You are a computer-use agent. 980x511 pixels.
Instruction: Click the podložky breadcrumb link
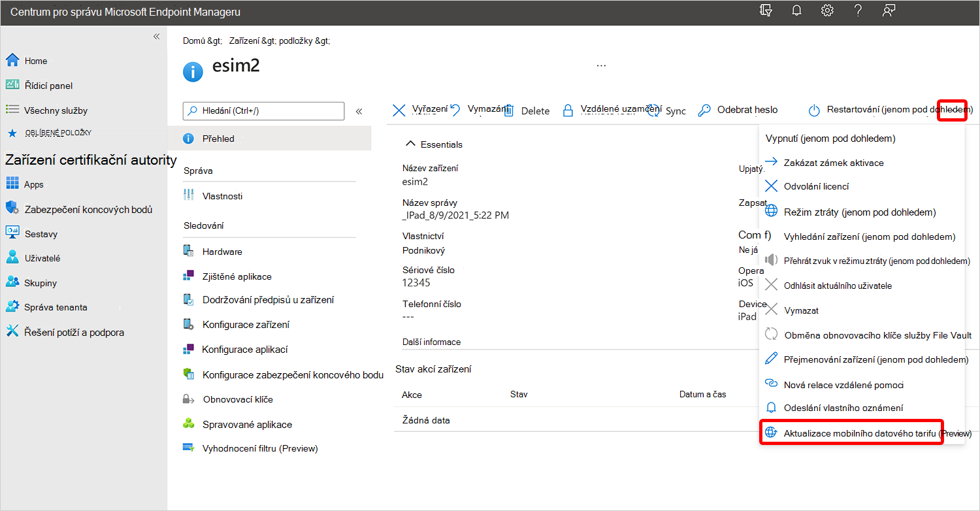(297, 41)
